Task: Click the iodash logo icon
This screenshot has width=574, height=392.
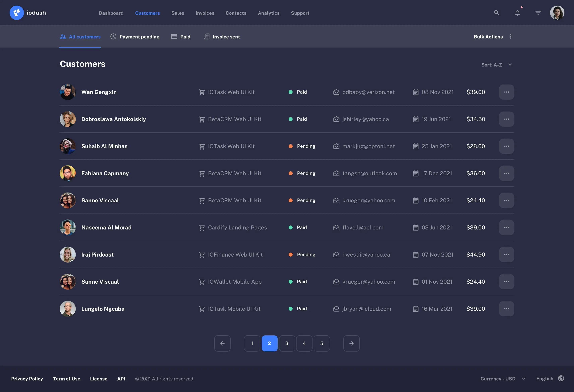Action: coord(17,13)
